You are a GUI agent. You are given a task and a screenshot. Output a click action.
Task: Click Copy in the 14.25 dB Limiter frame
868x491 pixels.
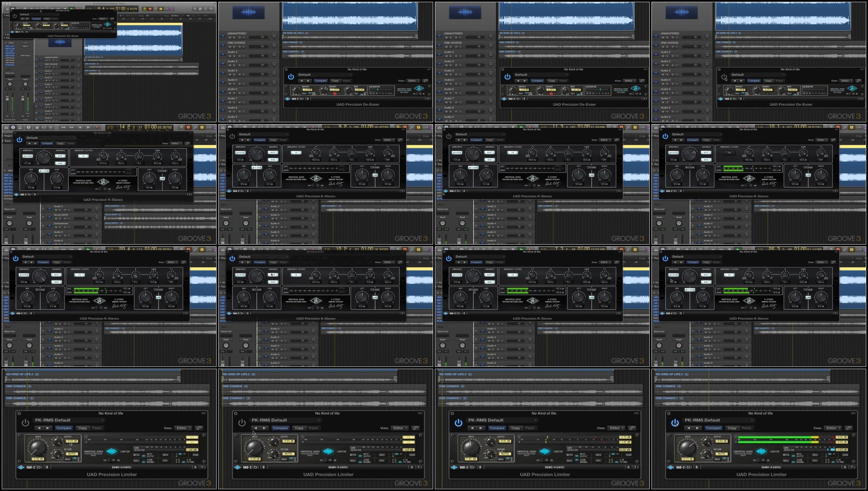[x=732, y=428]
